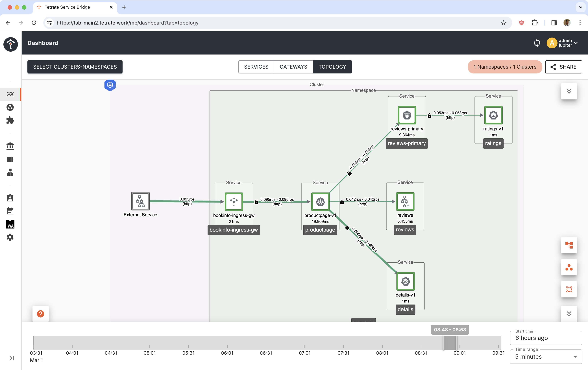This screenshot has width=588, height=370.
Task: Select the reviews service node icon
Action: (405, 201)
